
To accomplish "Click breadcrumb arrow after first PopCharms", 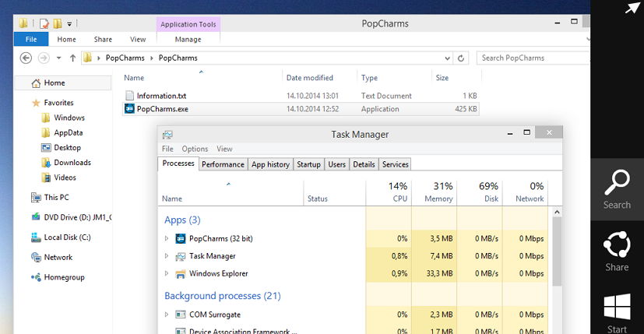I will (x=152, y=58).
